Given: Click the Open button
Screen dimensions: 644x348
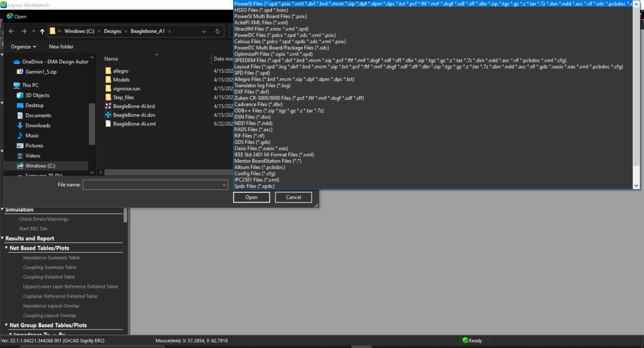Looking at the screenshot, I should pyautogui.click(x=251, y=197).
